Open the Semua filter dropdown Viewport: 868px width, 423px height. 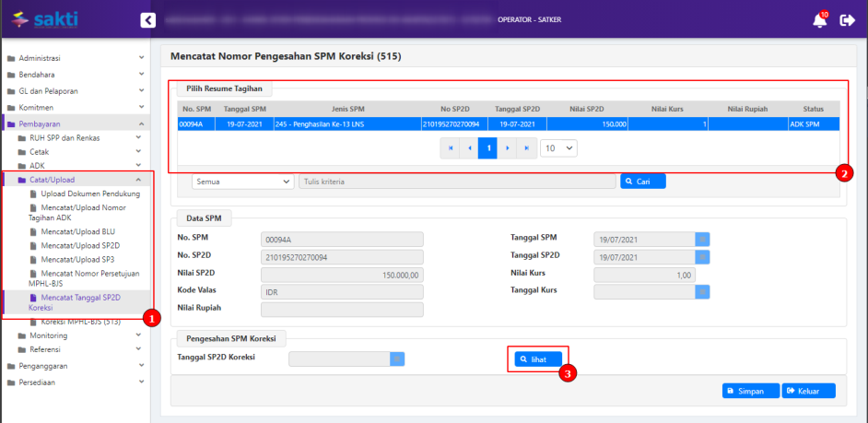[x=242, y=182]
